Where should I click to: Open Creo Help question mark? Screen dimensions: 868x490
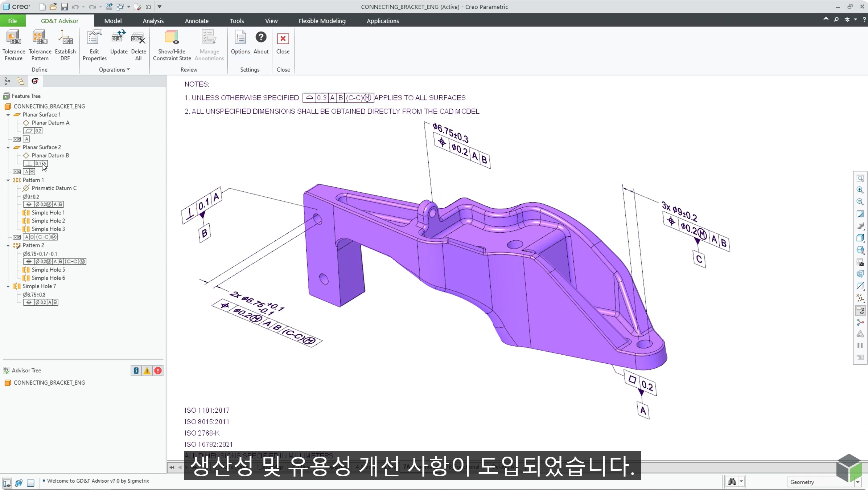[864, 20]
